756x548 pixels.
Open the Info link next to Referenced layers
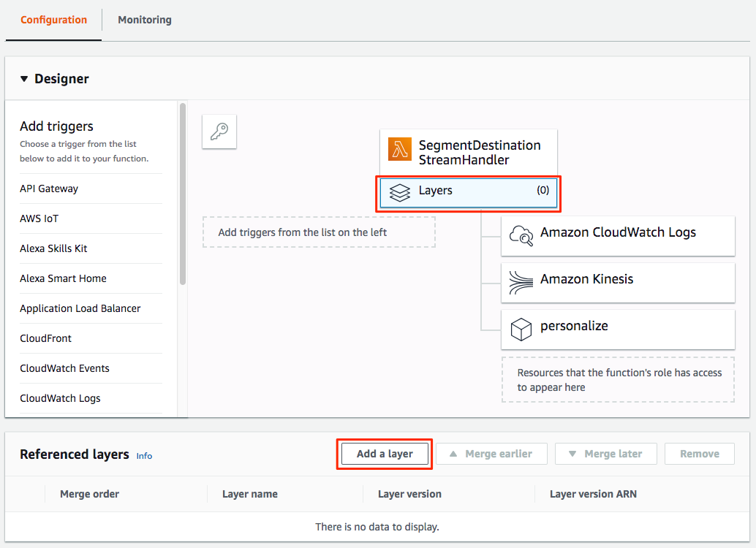(143, 455)
